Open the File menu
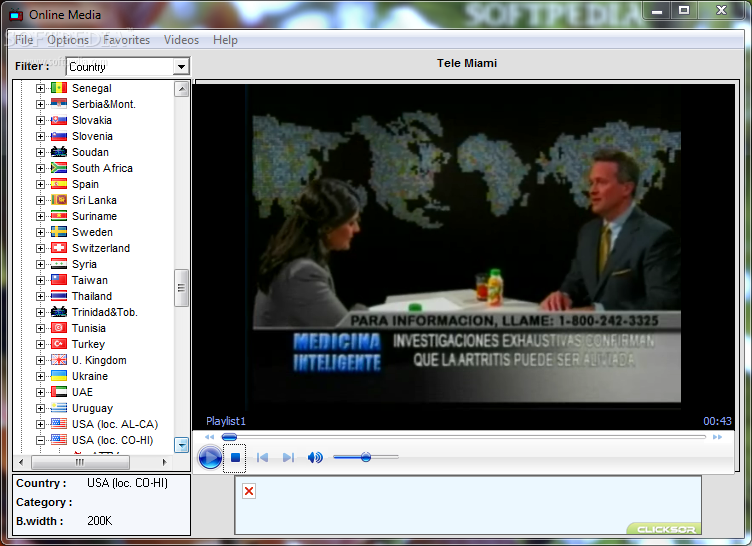Viewport: 752px width, 546px height. click(24, 40)
